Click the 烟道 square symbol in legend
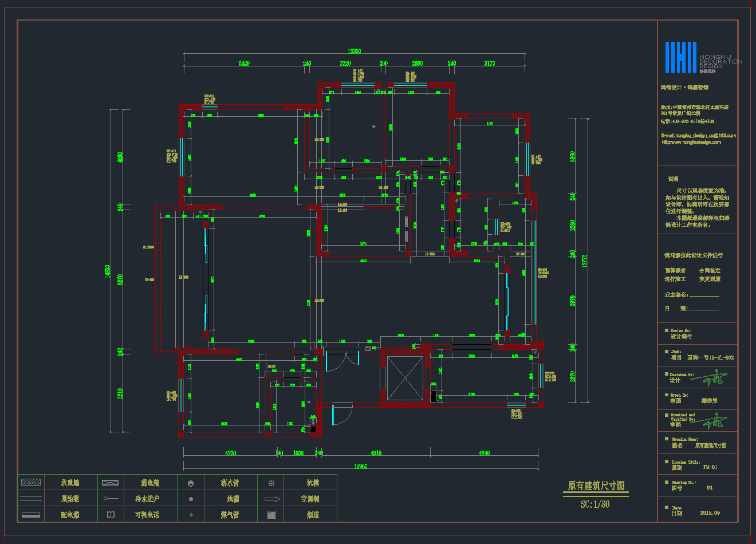Viewport: 756px width, 544px height. [x=271, y=515]
